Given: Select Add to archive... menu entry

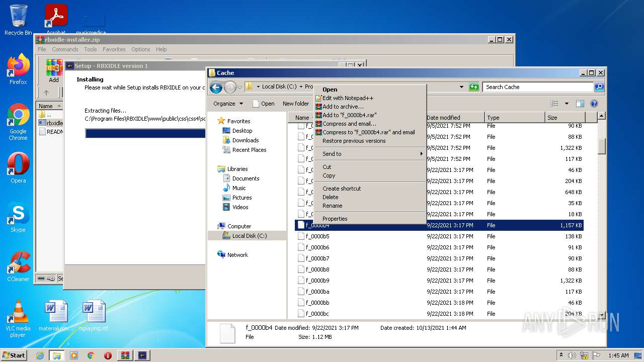Looking at the screenshot, I should point(369,107).
